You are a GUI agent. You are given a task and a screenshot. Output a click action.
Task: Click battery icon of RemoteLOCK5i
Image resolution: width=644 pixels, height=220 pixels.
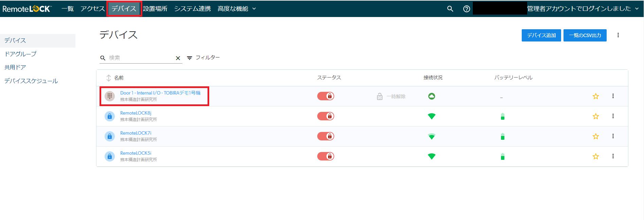[503, 156]
